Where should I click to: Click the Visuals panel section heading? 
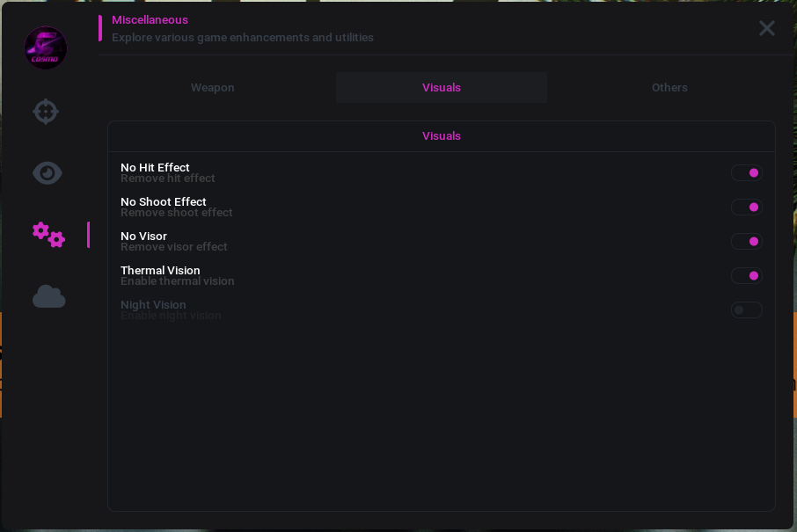pos(442,135)
